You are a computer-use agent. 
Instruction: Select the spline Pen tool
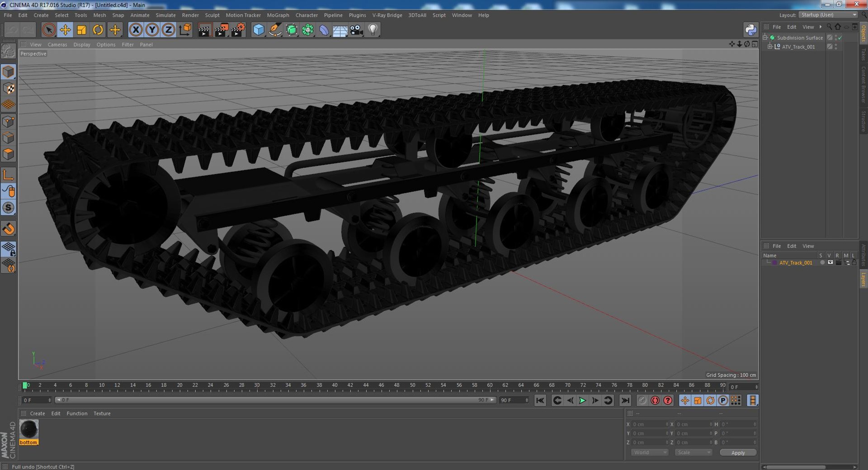(275, 30)
